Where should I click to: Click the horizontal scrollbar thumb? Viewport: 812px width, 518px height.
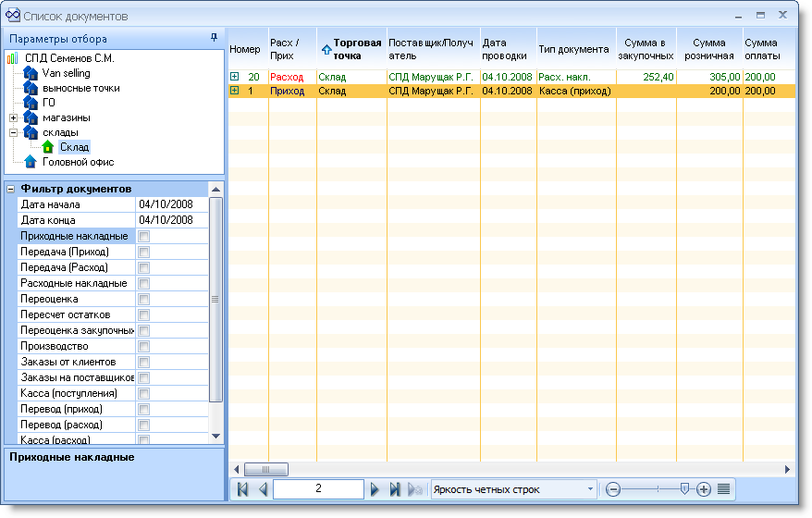click(x=265, y=469)
